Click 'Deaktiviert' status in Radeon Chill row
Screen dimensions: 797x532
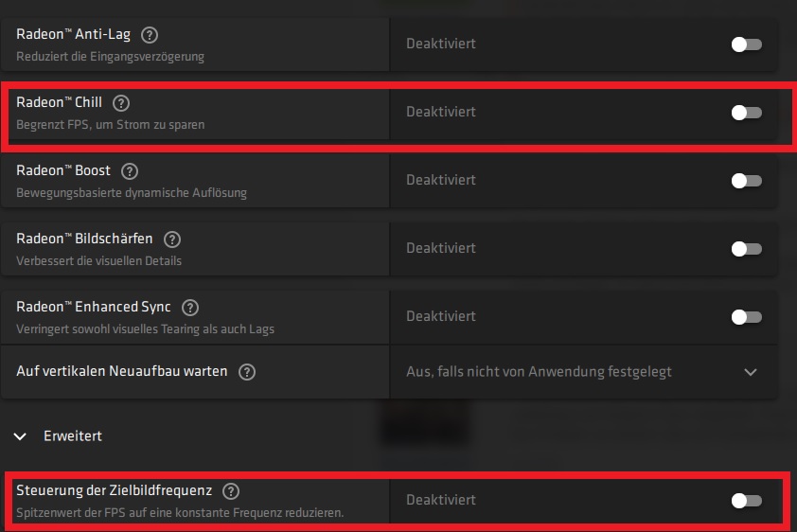[x=441, y=112]
